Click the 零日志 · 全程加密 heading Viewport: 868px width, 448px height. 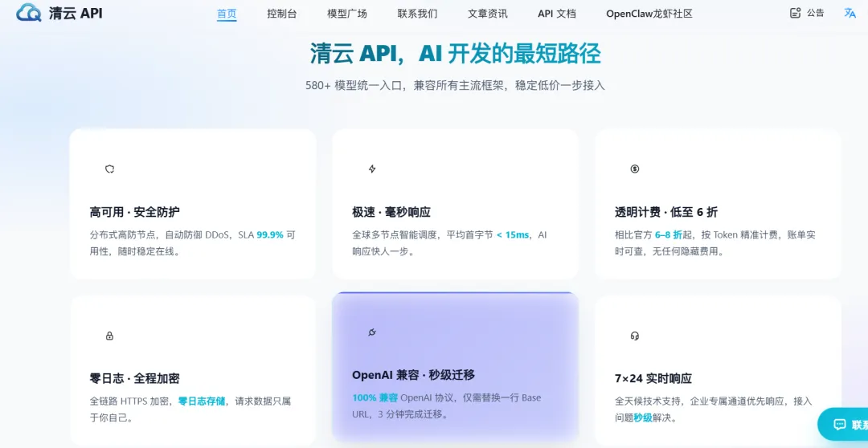pyautogui.click(x=134, y=379)
